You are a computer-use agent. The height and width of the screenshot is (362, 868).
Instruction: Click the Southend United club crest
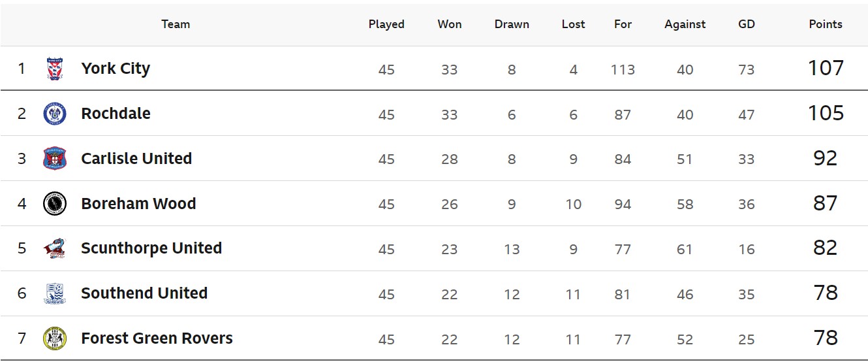point(55,293)
